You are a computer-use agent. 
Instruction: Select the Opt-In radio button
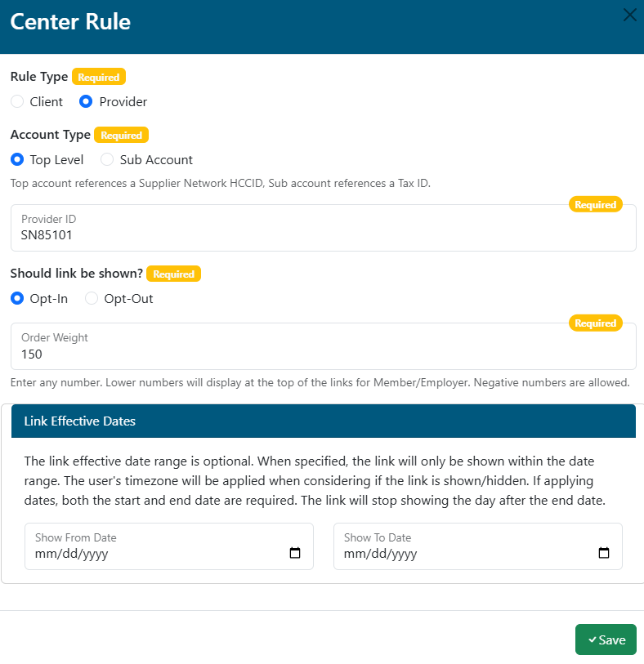pyautogui.click(x=17, y=299)
